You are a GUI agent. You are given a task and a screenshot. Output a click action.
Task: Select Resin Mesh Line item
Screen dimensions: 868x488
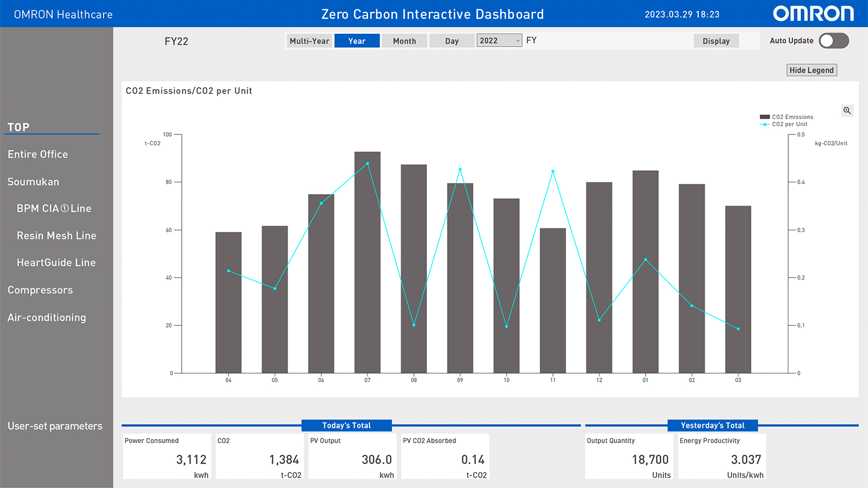coord(56,236)
